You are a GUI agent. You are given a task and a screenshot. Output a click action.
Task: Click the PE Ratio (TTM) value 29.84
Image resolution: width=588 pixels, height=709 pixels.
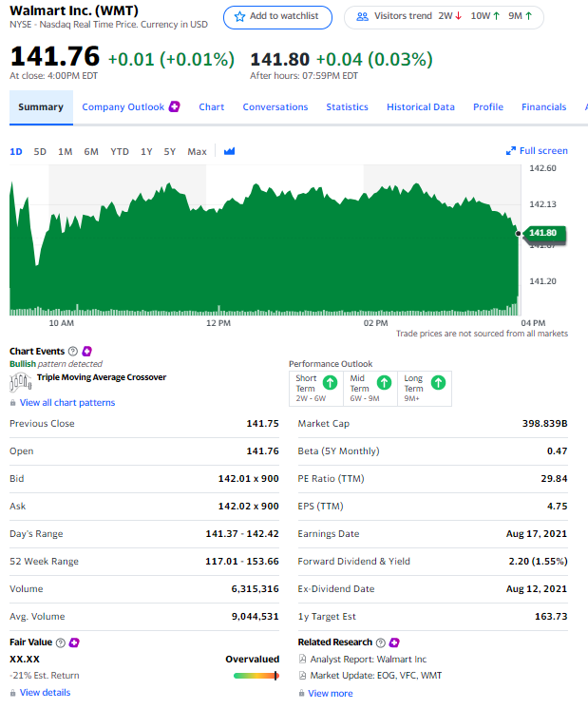click(554, 479)
